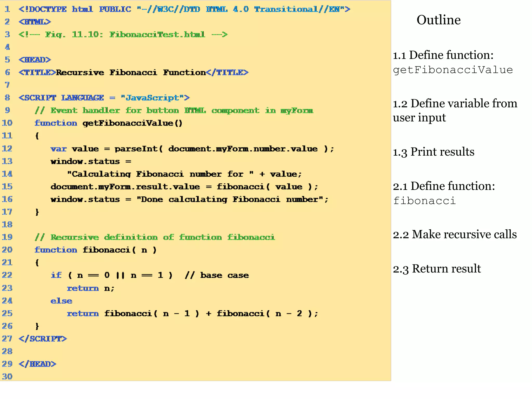Screen dimensions: 532x399
Task: Click the </SCRIPT> closing tag
Action: click(43, 339)
